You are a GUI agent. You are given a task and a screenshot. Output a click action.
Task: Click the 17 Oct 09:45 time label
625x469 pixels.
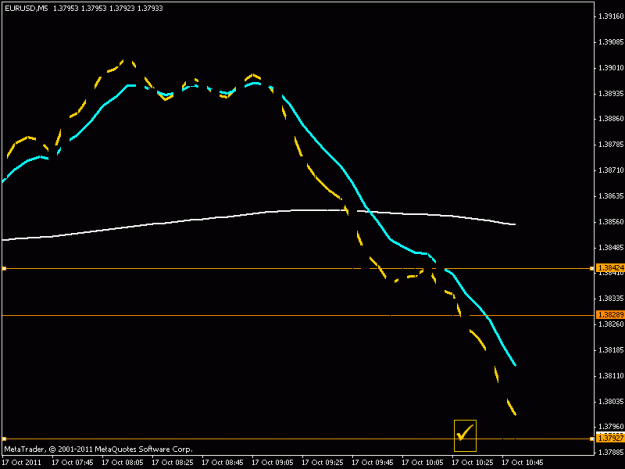[372, 463]
